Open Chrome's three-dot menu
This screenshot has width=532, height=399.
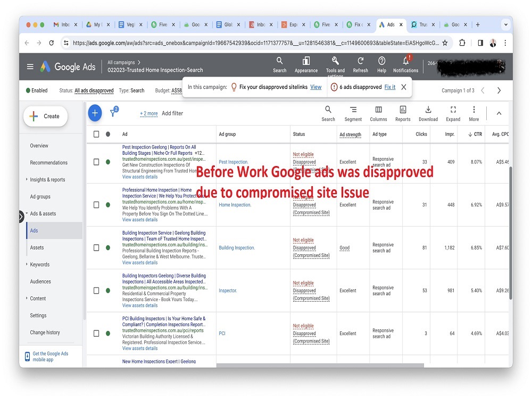point(505,43)
